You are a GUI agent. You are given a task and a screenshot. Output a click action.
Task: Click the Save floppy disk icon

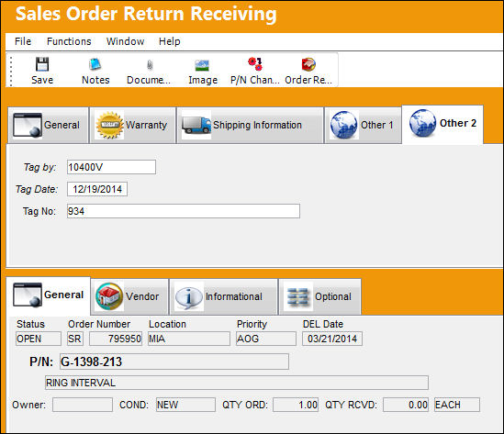tap(42, 64)
